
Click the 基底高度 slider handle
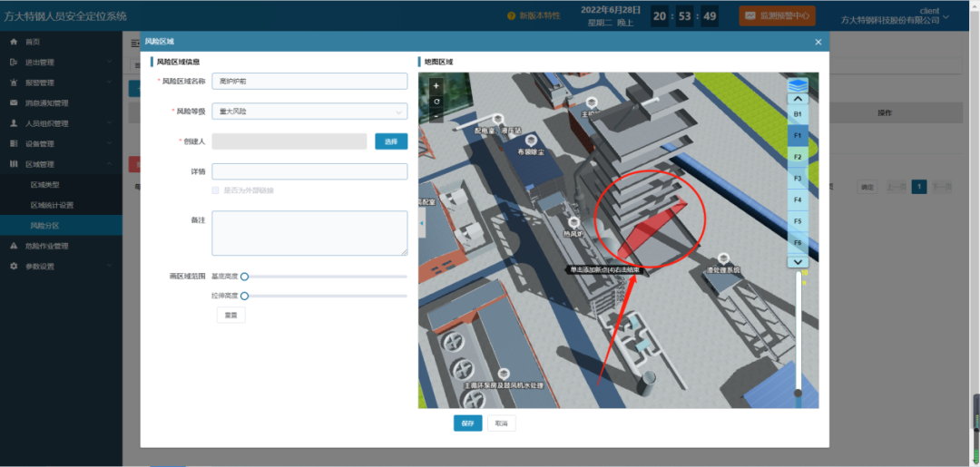[x=244, y=277]
